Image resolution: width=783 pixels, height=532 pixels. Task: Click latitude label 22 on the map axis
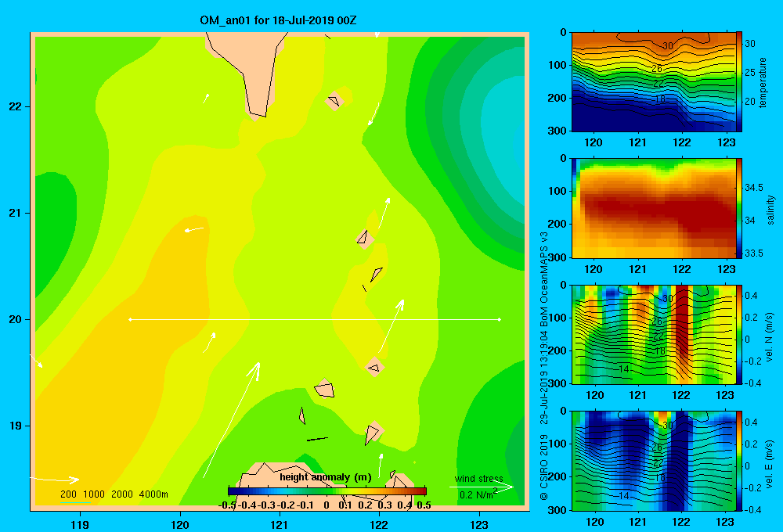[16, 106]
